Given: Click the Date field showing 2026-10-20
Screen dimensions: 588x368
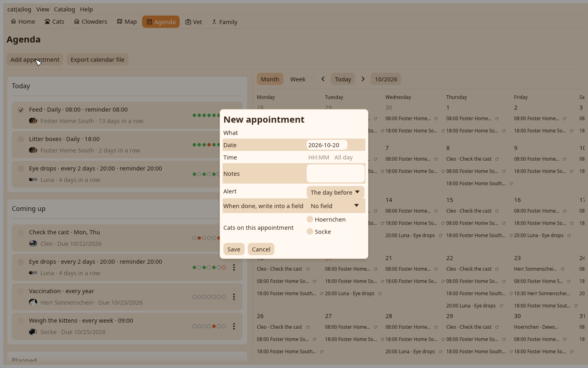Looking at the screenshot, I should coord(327,145).
